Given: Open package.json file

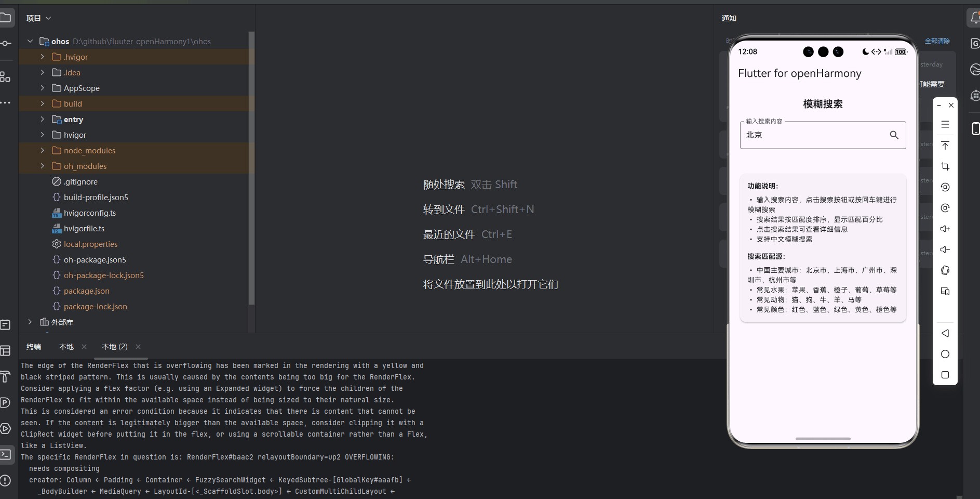Looking at the screenshot, I should (86, 291).
